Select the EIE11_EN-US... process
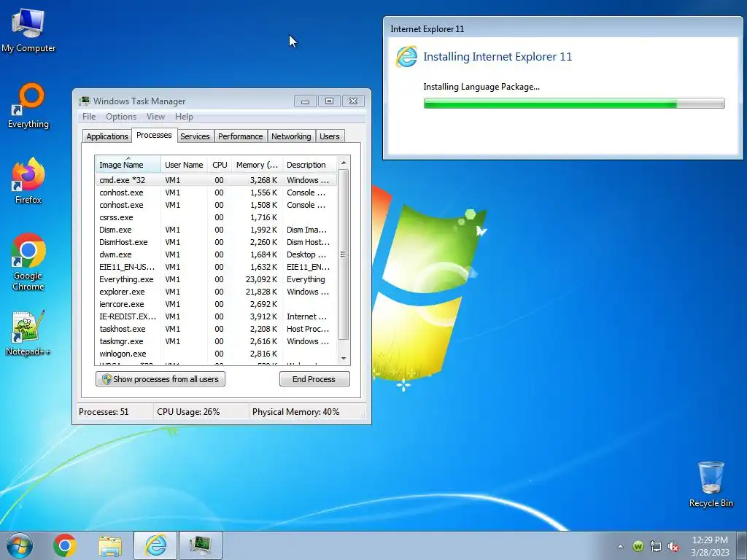747x560 pixels. coord(216,267)
